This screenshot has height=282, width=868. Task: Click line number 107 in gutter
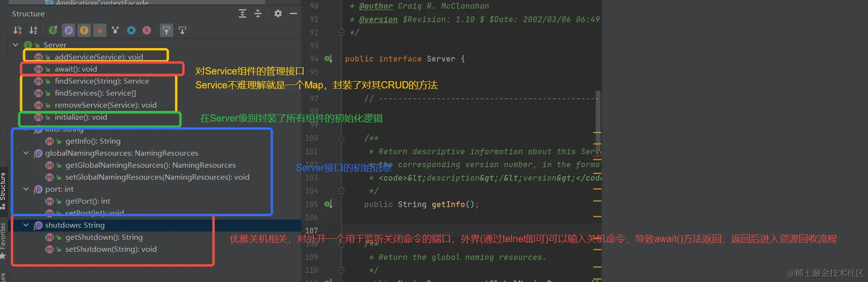[x=311, y=231]
